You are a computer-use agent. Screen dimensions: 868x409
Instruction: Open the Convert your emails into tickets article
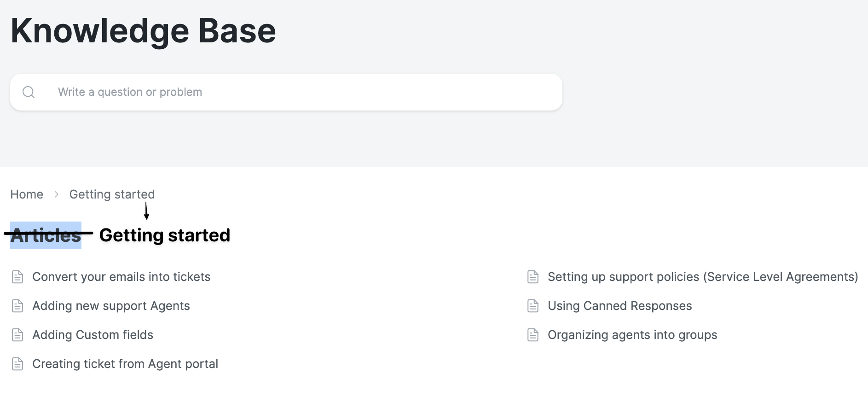coord(121,277)
